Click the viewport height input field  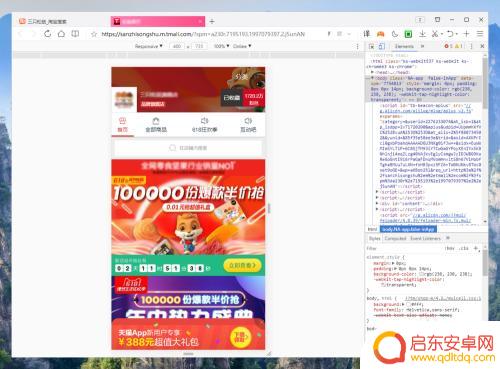199,46
